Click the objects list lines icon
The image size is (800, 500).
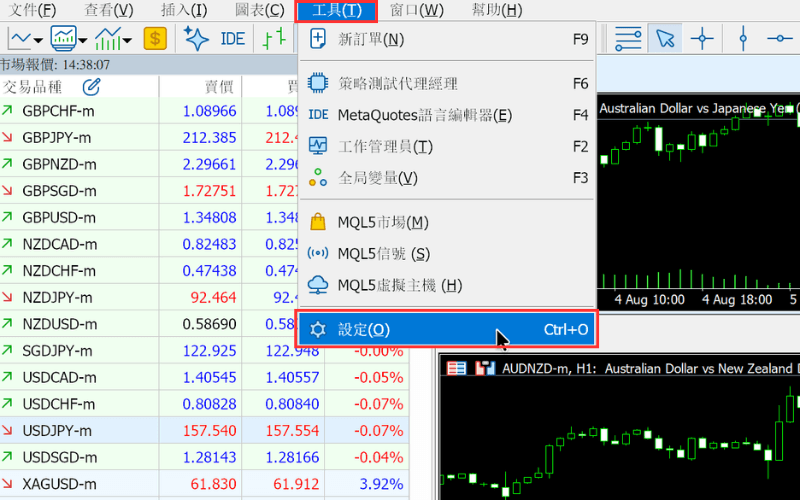click(x=628, y=38)
